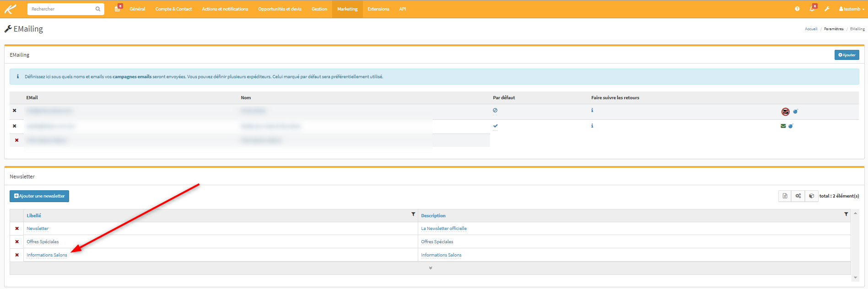Click the Informations Salons description cell
Viewport: 868px width, 289px height.
(441, 255)
